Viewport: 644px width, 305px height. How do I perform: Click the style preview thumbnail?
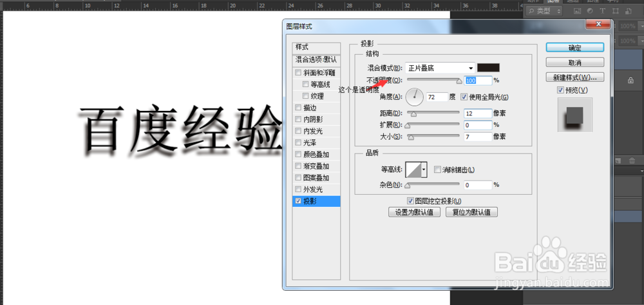(x=575, y=115)
